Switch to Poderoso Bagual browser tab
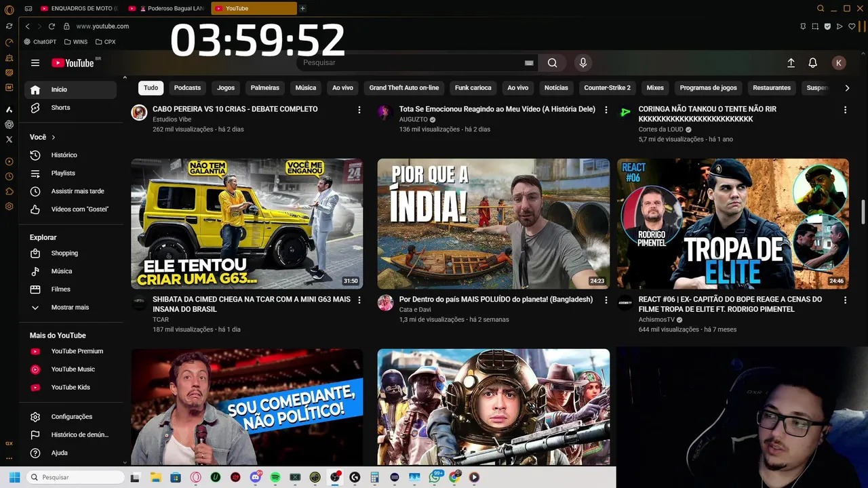The height and width of the screenshot is (488, 868). click(167, 9)
